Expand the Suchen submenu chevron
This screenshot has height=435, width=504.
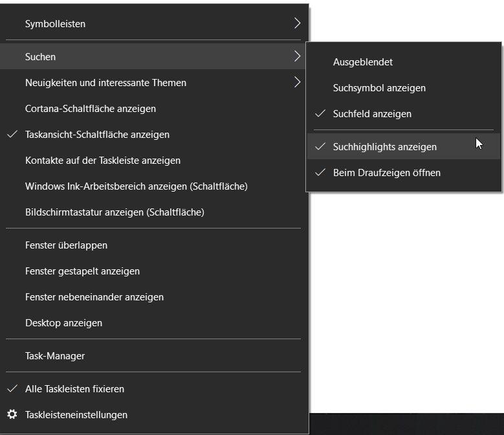[x=298, y=56]
